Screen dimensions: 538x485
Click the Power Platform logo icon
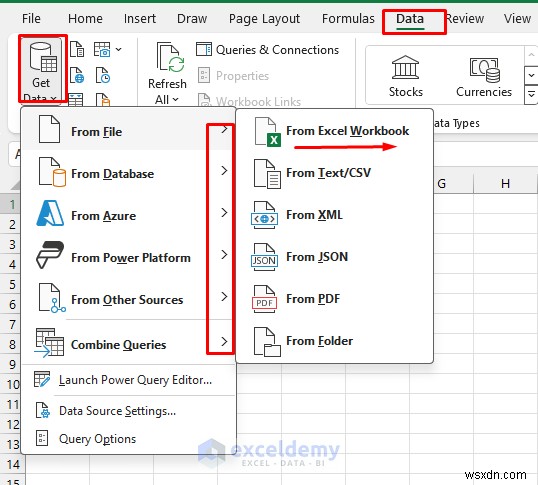coord(50,255)
